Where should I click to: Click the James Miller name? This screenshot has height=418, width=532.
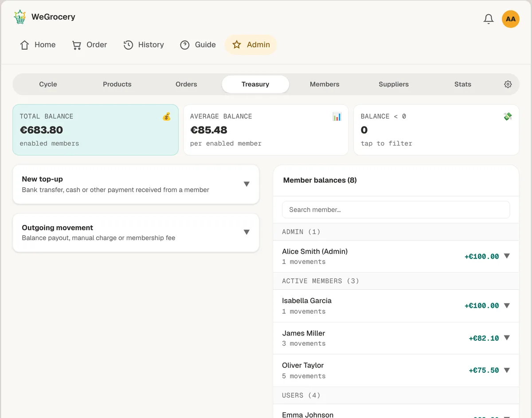304,333
